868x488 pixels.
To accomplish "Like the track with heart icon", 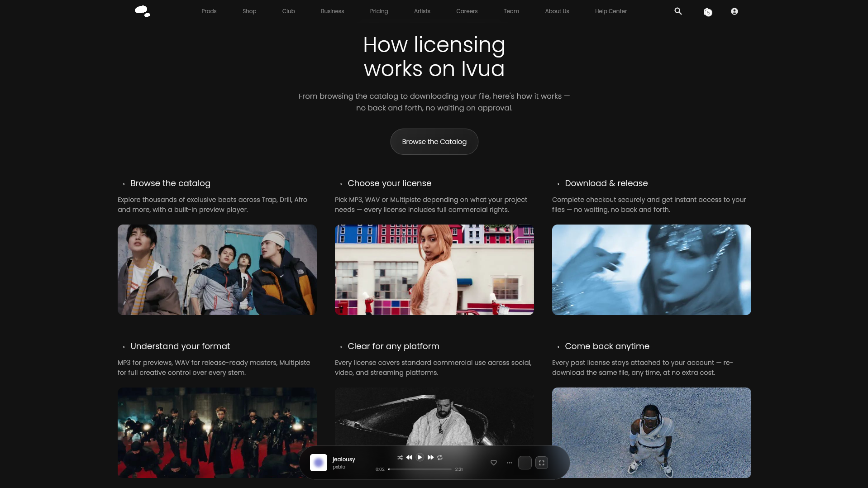I will pyautogui.click(x=494, y=463).
